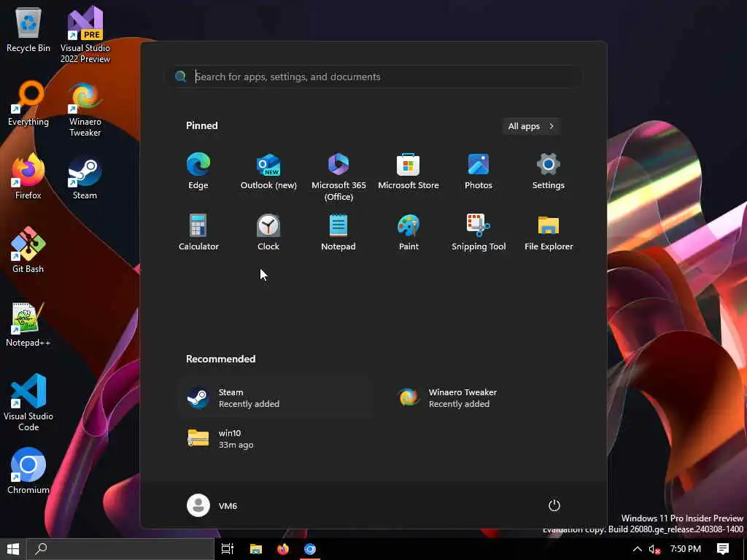Open recommended Steam entry
Viewport: 747px width, 560px height.
275,398
